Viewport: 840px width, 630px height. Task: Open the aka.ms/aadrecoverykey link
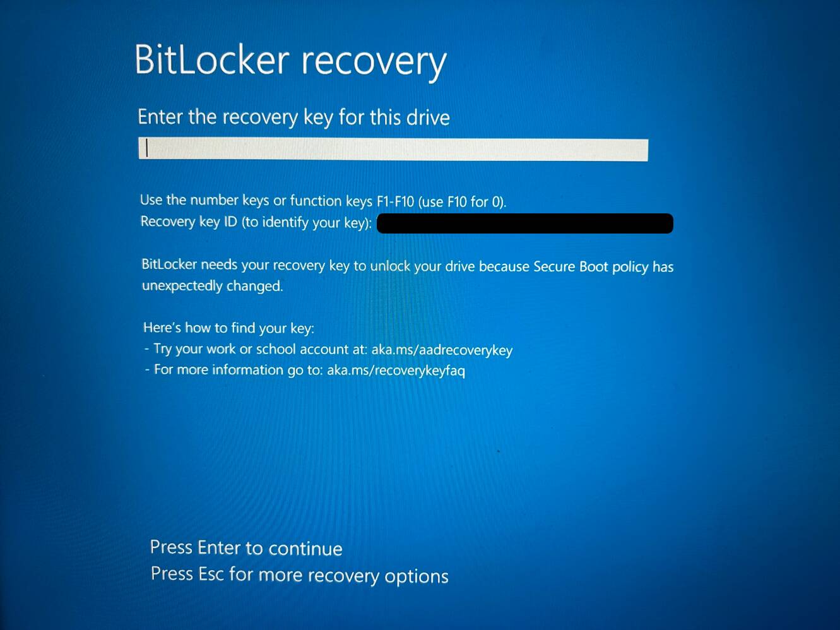442,350
